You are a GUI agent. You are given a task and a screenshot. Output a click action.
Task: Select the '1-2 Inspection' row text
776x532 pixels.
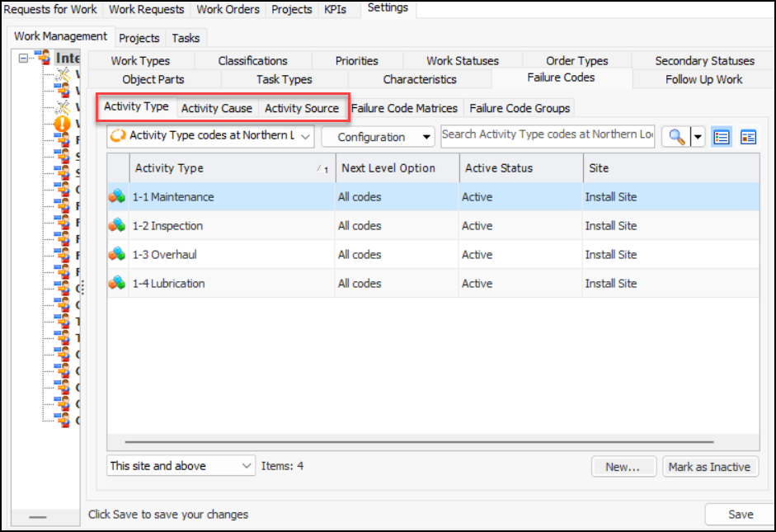pos(167,226)
